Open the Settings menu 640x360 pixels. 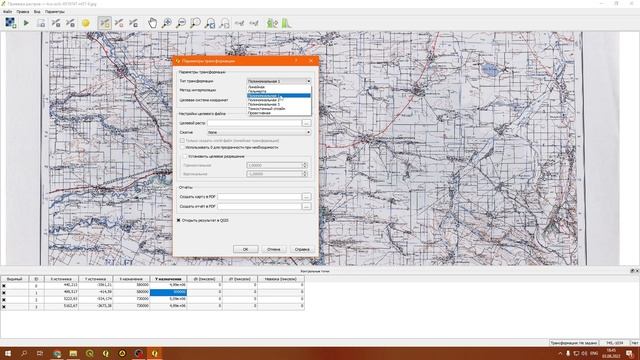coord(55,11)
